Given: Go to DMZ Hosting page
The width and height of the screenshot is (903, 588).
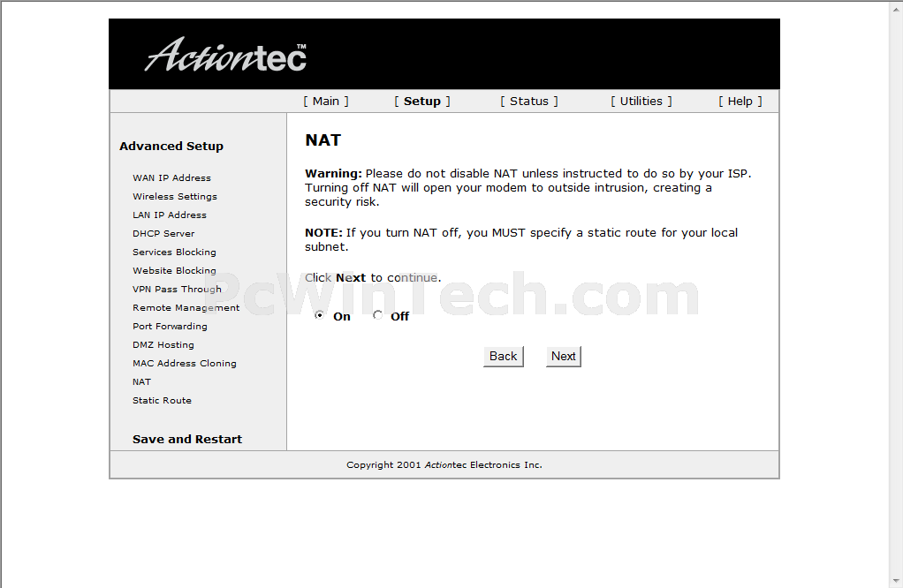Looking at the screenshot, I should tap(163, 344).
